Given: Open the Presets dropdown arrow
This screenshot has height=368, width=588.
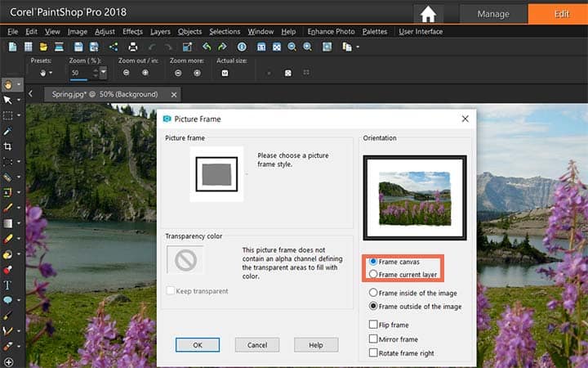Looking at the screenshot, I should click(51, 73).
